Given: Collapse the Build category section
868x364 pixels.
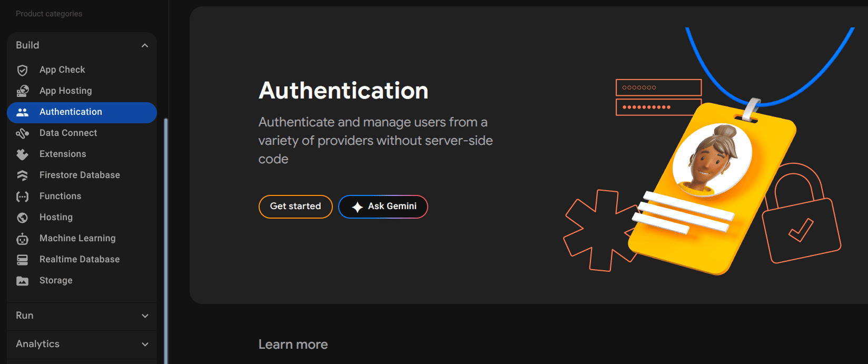Looking at the screenshot, I should (x=145, y=45).
